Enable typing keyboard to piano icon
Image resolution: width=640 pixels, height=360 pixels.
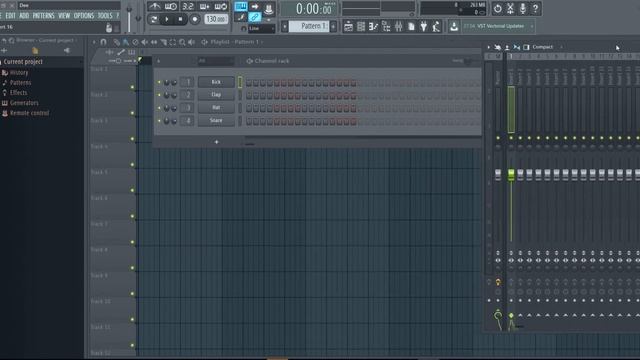pos(241,7)
